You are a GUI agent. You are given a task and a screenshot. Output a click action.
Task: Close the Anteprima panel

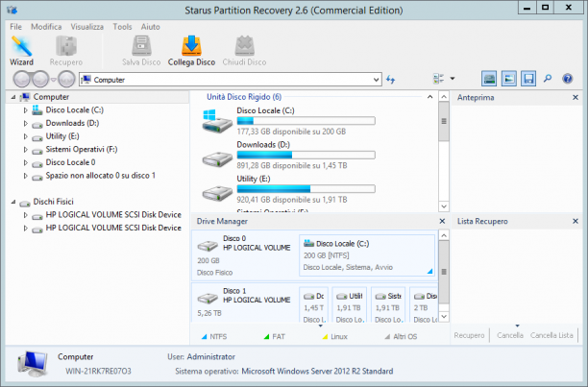(x=576, y=97)
